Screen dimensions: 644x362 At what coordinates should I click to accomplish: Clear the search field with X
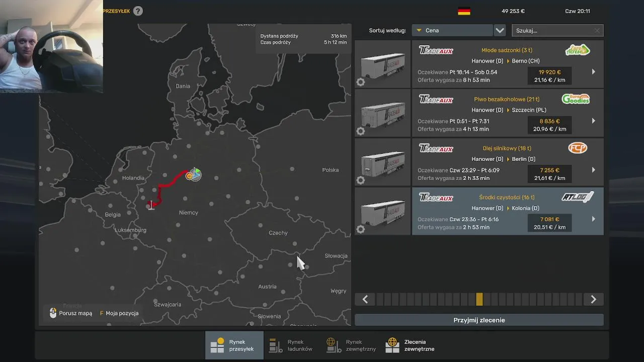[597, 31]
